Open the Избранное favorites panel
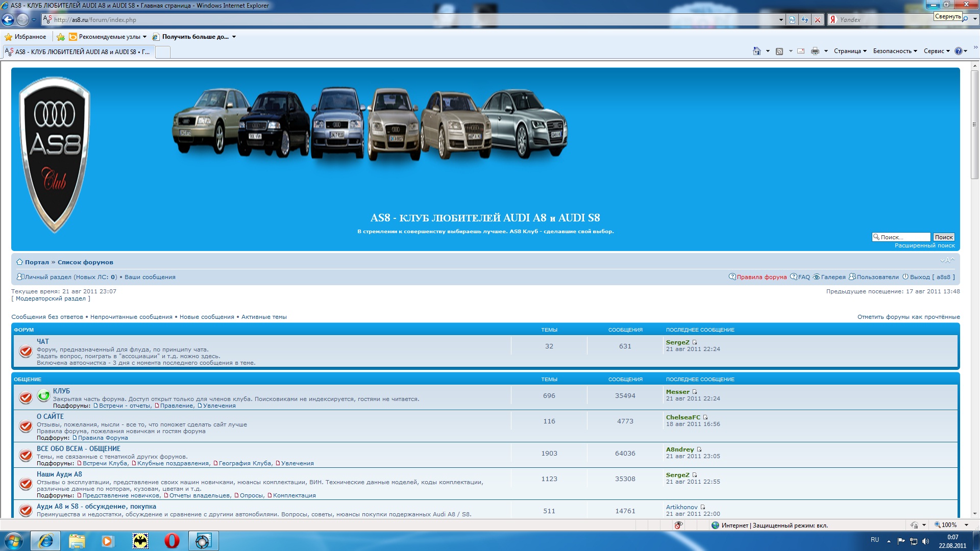Image resolution: width=980 pixels, height=551 pixels. pyautogui.click(x=26, y=37)
